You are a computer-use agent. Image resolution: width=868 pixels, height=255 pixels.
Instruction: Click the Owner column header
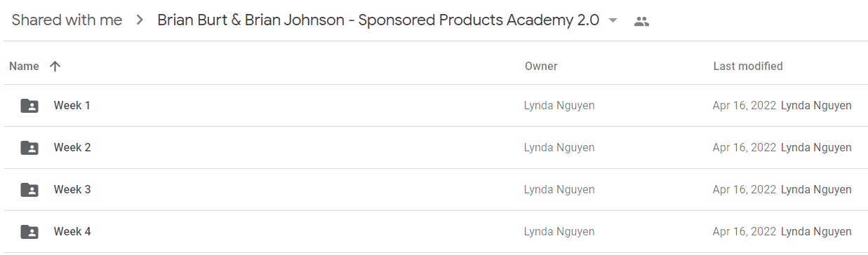pyautogui.click(x=541, y=67)
